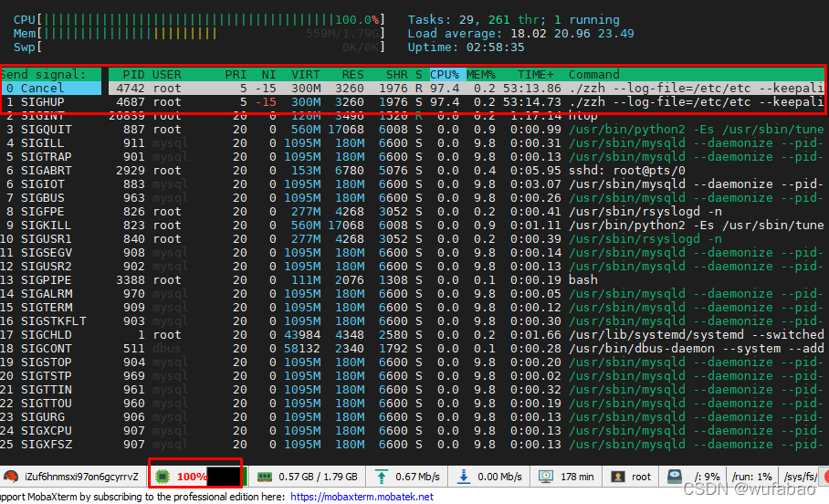Click the uptime monitor icon

(x=546, y=477)
